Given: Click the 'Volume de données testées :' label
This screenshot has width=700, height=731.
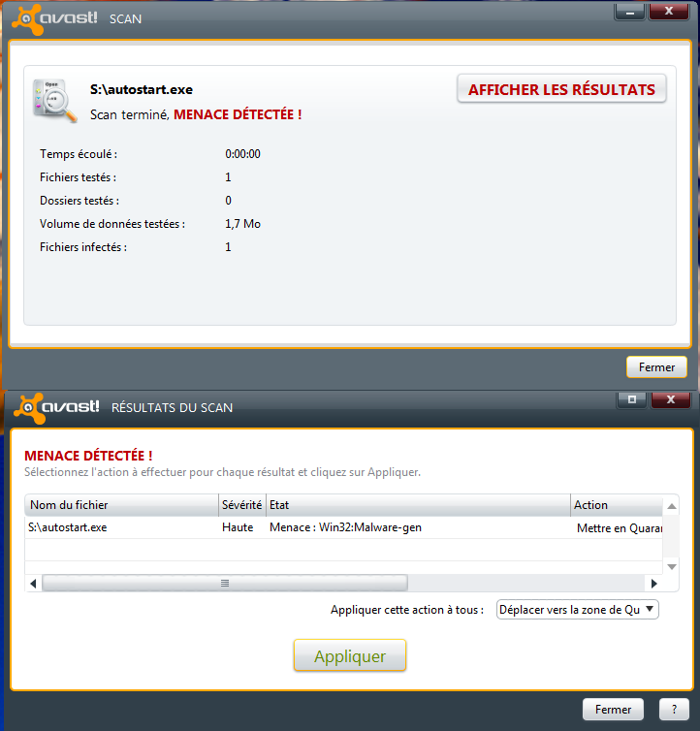Looking at the screenshot, I should click(112, 224).
